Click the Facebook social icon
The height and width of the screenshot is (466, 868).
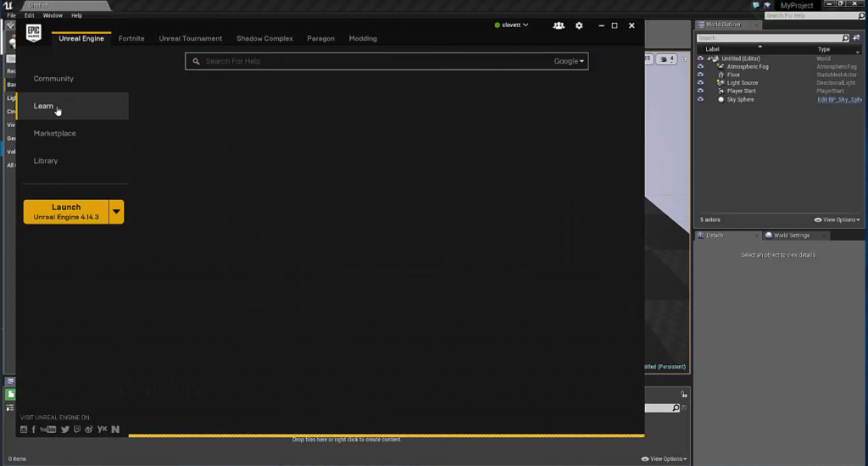34,430
